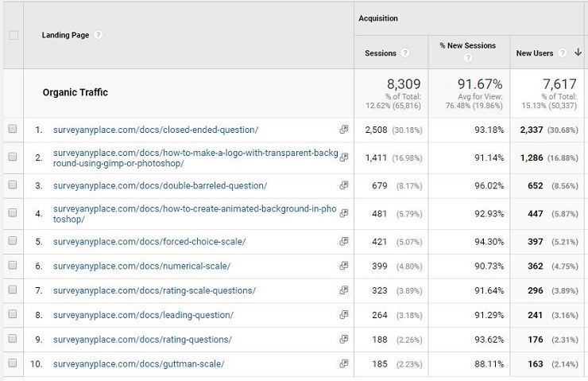Select the Organic Traffic segment label
Image resolution: width=588 pixels, height=381 pixels.
(75, 92)
